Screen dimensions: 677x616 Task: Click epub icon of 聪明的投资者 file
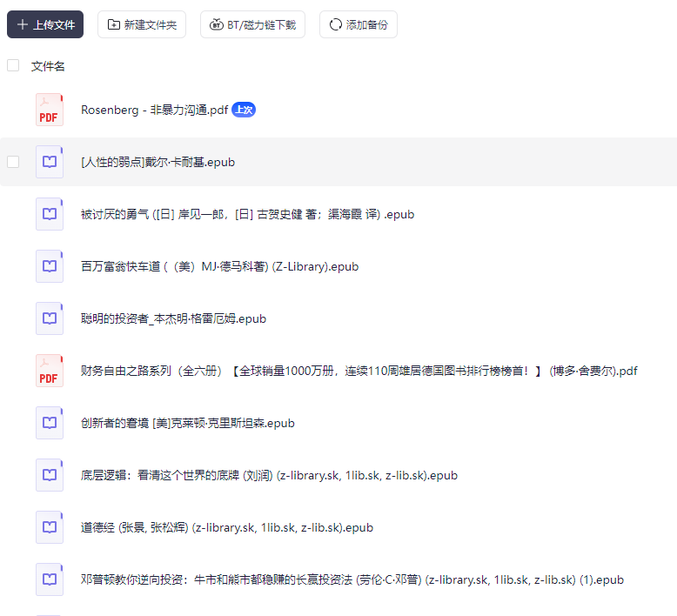click(50, 318)
